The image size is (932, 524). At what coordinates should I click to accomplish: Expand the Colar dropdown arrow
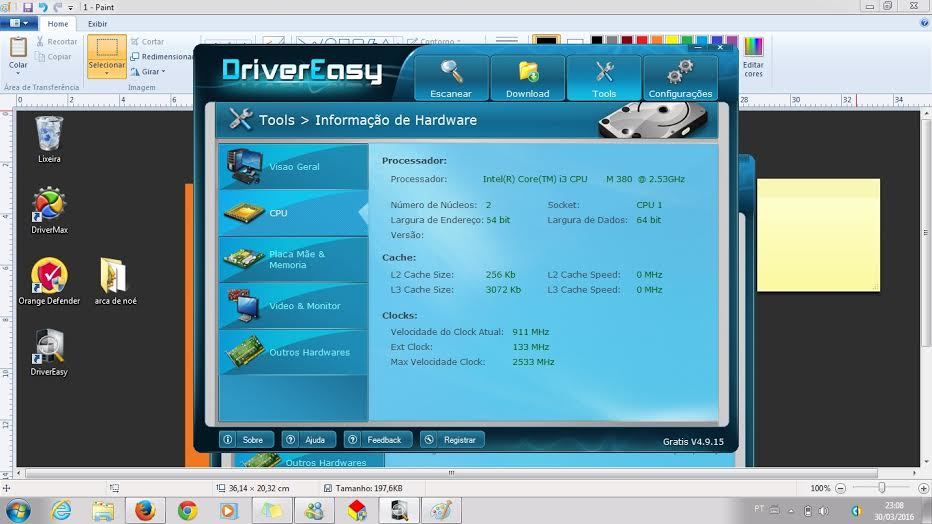[18, 73]
